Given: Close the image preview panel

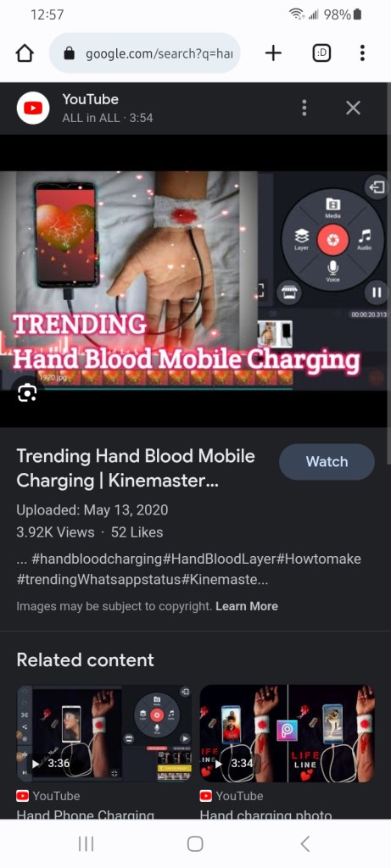Looking at the screenshot, I should coord(354,108).
